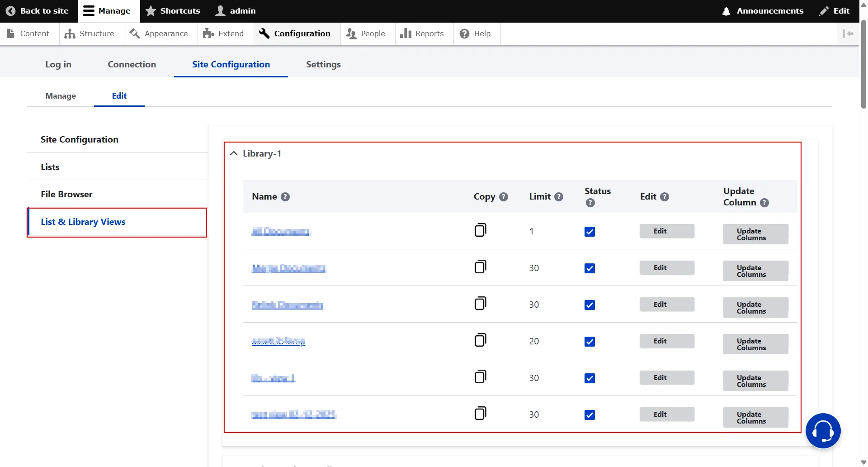868x467 pixels.
Task: Click Edit for the assetLibTemp view
Action: point(666,341)
